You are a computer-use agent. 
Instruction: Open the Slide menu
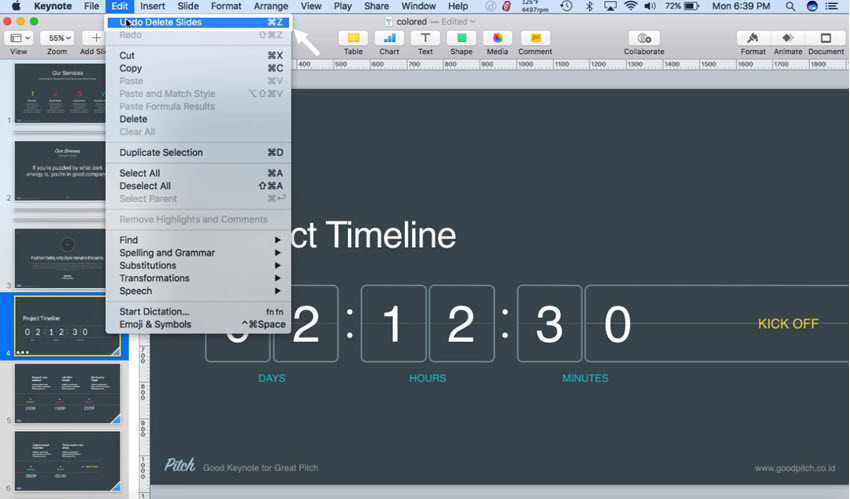188,6
